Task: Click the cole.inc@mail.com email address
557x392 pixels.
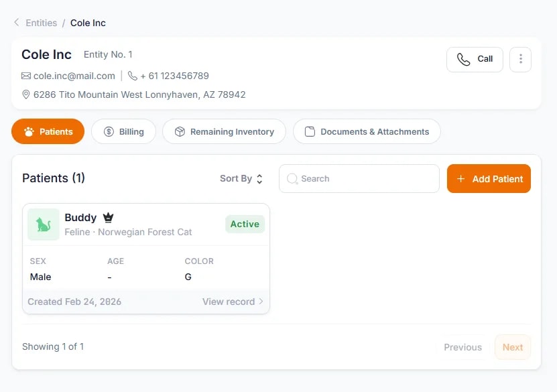Action: coord(74,76)
